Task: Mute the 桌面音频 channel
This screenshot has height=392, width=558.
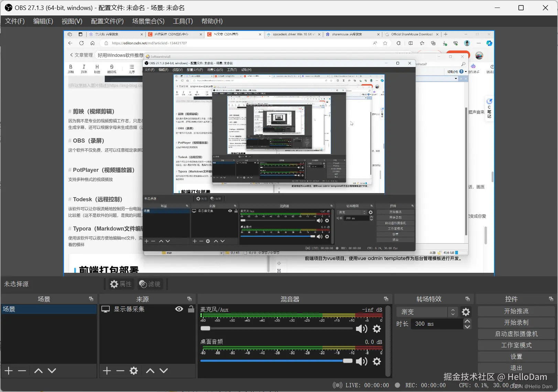Action: (x=362, y=361)
